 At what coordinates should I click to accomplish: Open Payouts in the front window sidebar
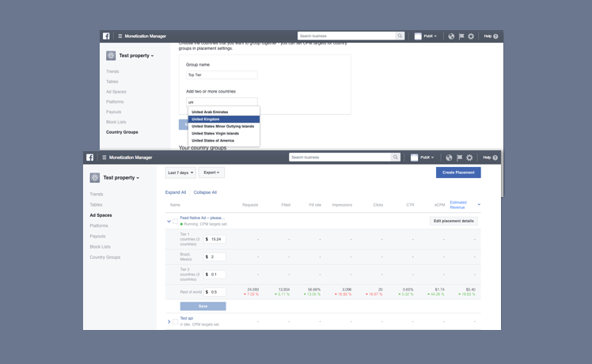click(97, 237)
